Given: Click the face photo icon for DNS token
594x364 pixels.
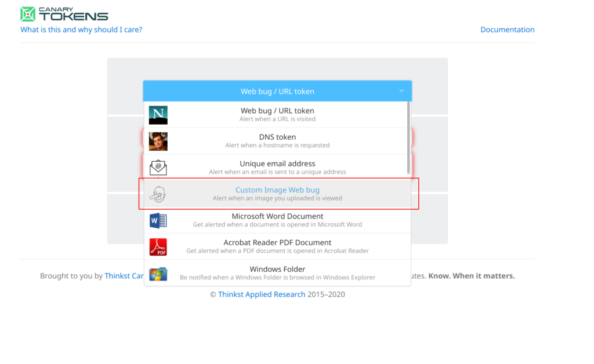Looking at the screenshot, I should click(x=158, y=141).
